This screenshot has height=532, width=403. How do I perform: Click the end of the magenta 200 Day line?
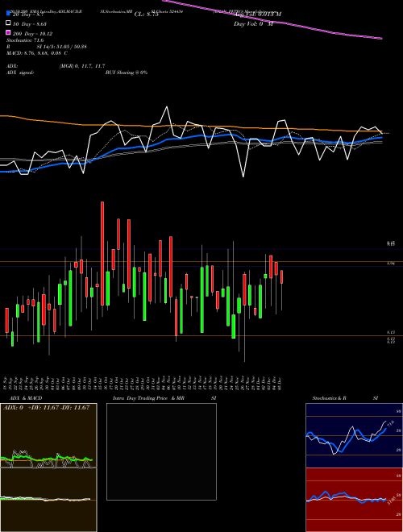[381, 39]
